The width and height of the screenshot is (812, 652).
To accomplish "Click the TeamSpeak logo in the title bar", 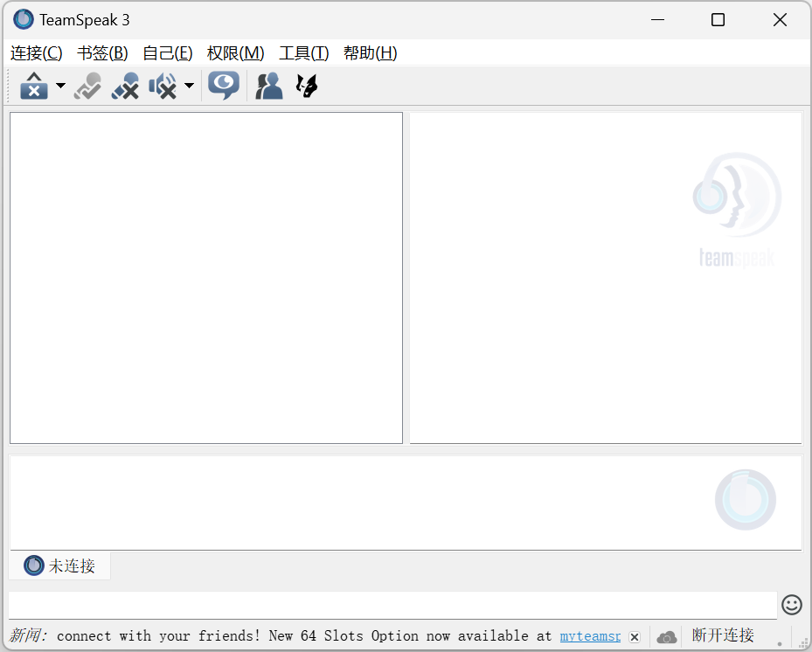I will (x=22, y=18).
